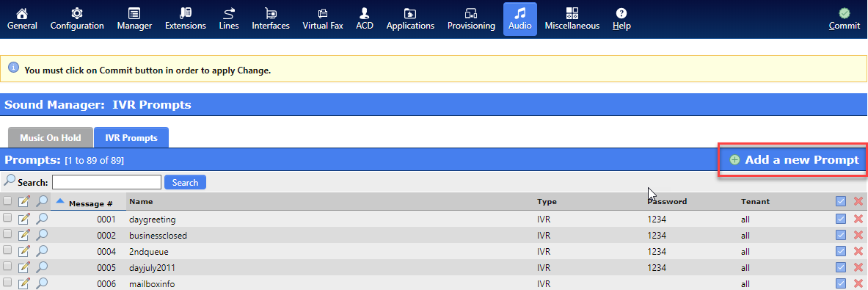Click message number 0006
868x290 pixels.
coord(106,284)
